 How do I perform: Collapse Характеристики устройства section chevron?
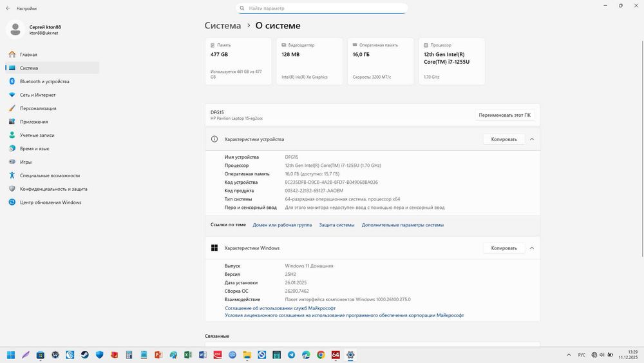coord(532,139)
